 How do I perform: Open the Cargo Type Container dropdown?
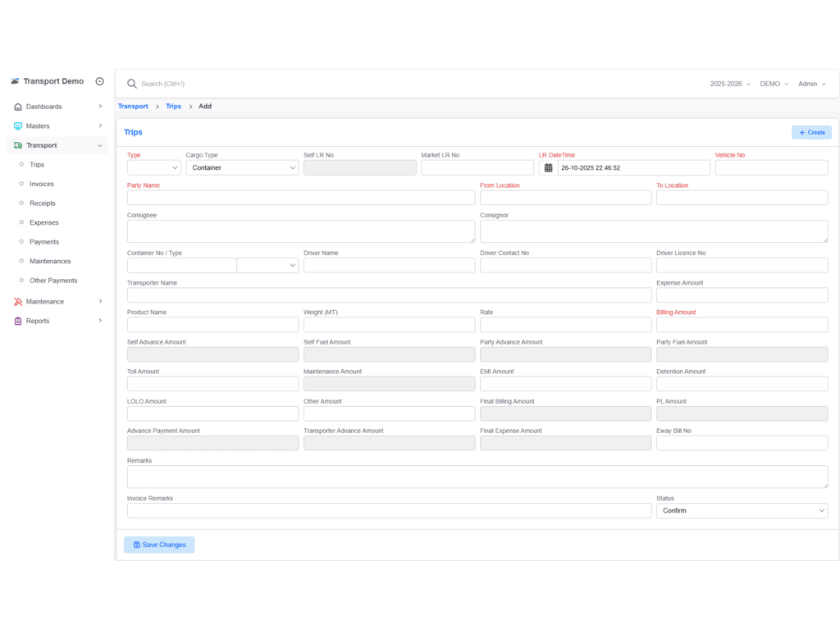pos(242,168)
